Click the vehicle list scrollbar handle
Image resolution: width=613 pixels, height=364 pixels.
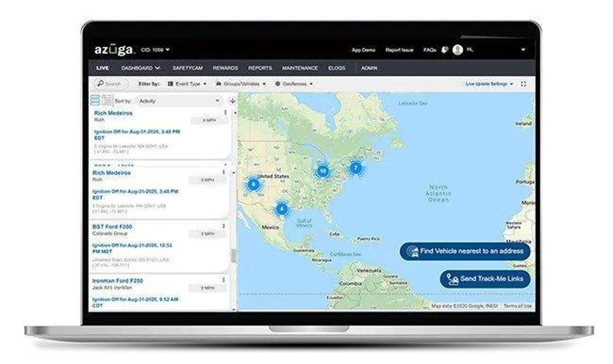click(234, 256)
